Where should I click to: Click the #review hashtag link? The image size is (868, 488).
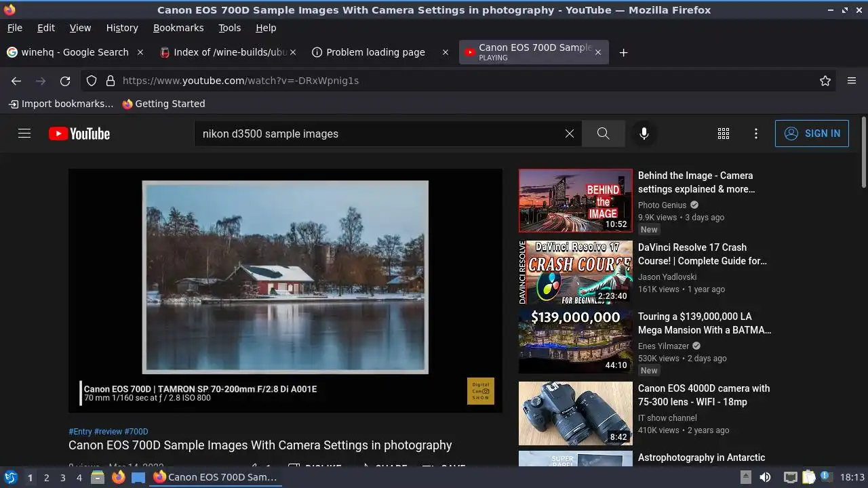pyautogui.click(x=108, y=432)
